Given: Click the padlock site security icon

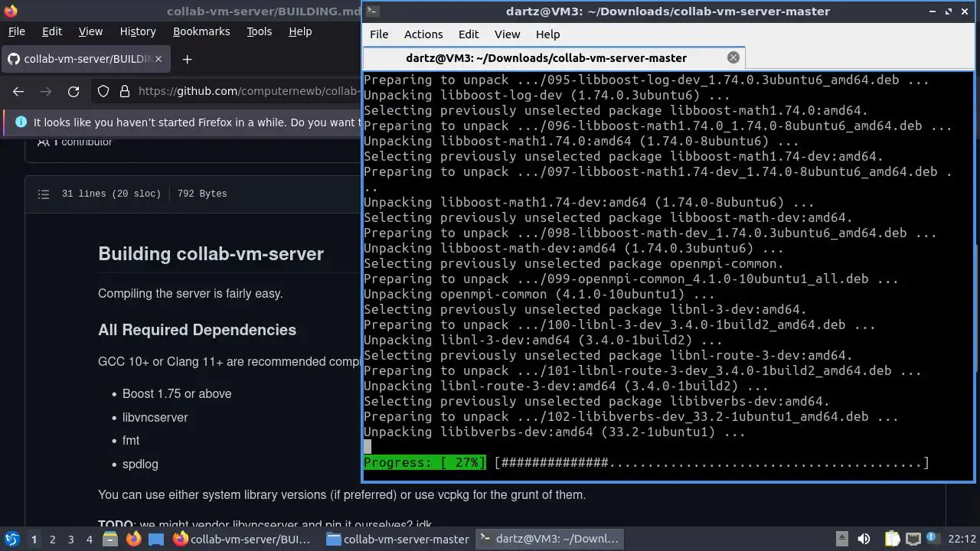Looking at the screenshot, I should click(x=125, y=91).
